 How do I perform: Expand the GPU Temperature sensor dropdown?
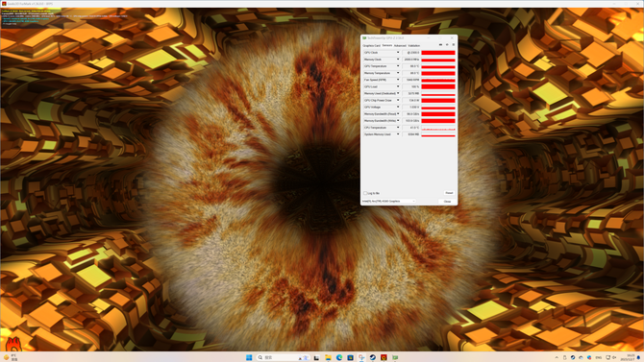(398, 66)
